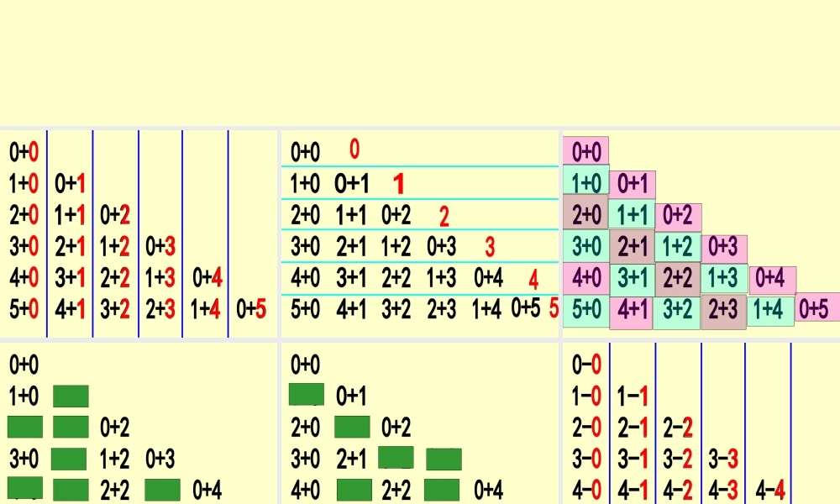Image resolution: width=840 pixels, height=504 pixels.
Task: Select the pink 4+0 colored cell
Action: [x=585, y=277]
